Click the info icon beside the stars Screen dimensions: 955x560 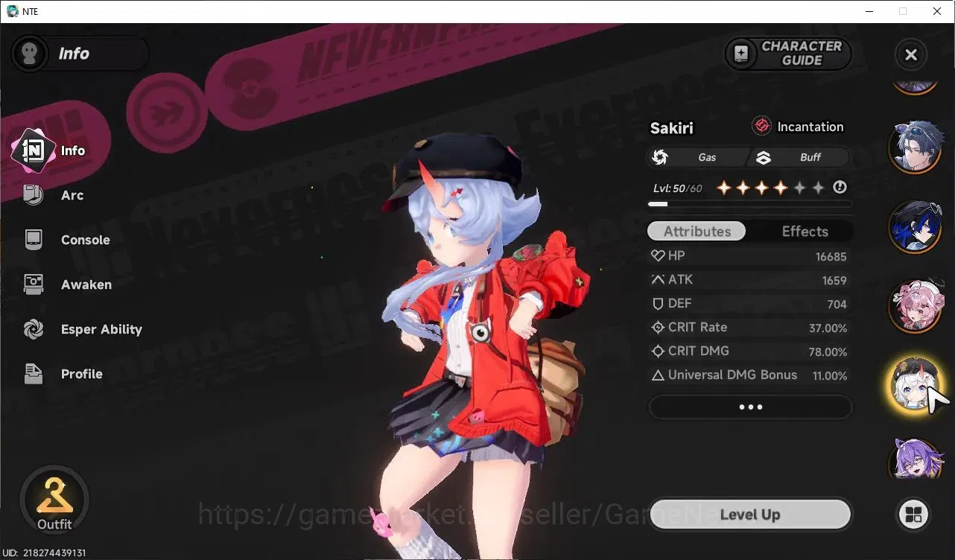[x=840, y=188]
